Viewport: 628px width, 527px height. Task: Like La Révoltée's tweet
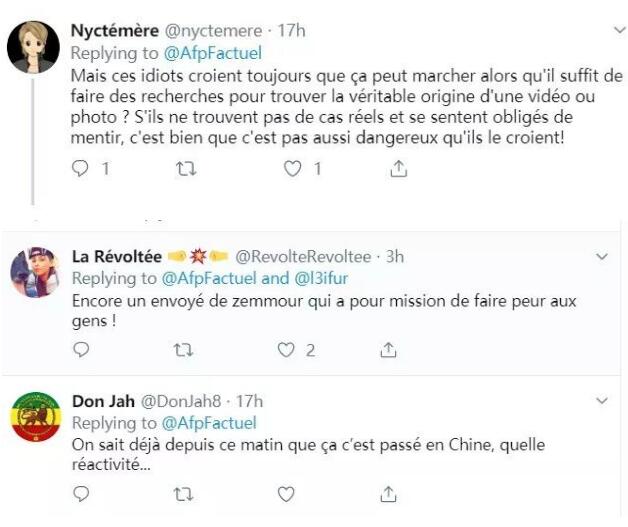pyautogui.click(x=286, y=350)
